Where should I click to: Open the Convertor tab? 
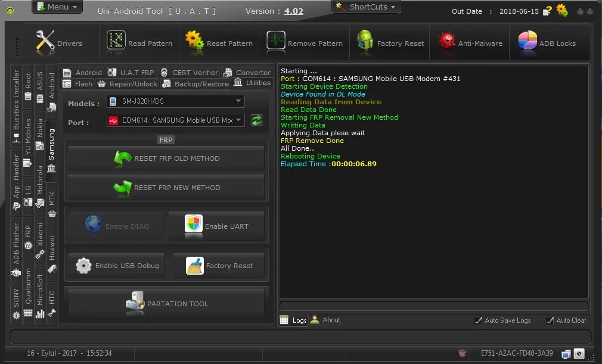tap(247, 73)
